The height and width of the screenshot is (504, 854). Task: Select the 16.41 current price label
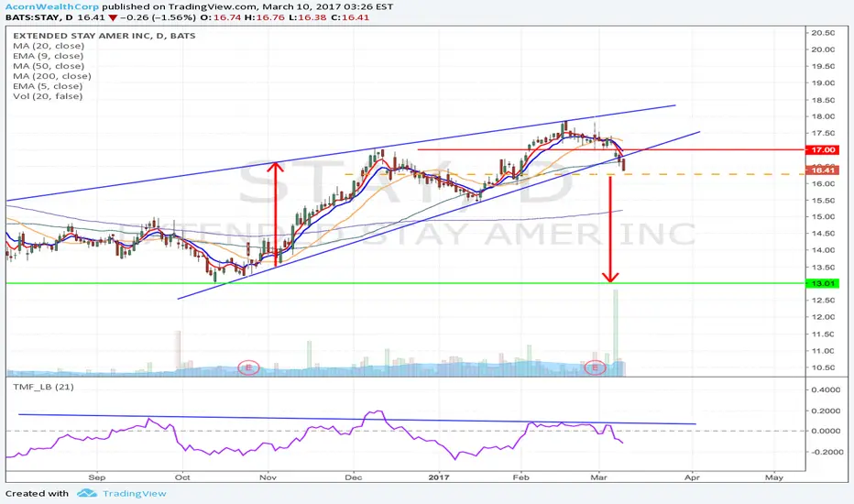coord(823,170)
